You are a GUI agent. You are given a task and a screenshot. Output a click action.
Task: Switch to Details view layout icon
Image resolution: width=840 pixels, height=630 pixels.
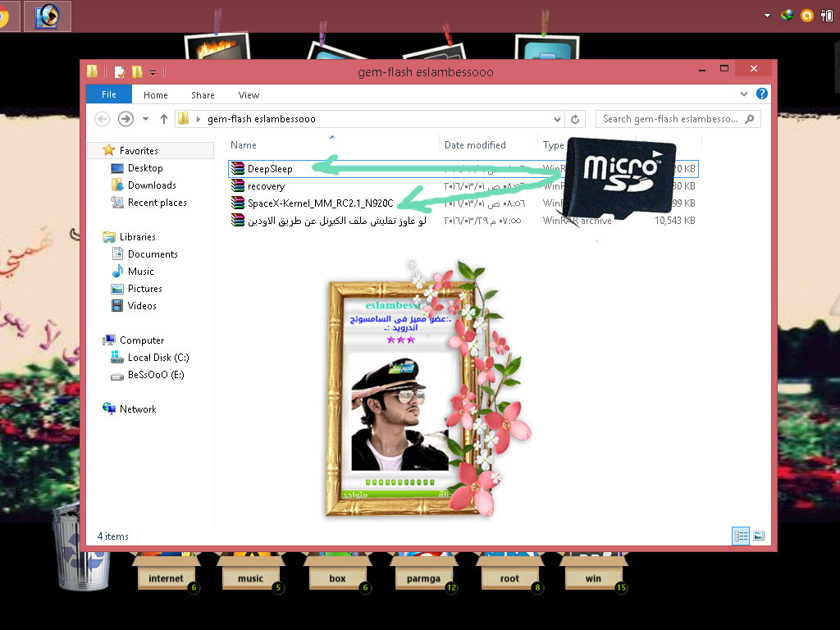(741, 536)
